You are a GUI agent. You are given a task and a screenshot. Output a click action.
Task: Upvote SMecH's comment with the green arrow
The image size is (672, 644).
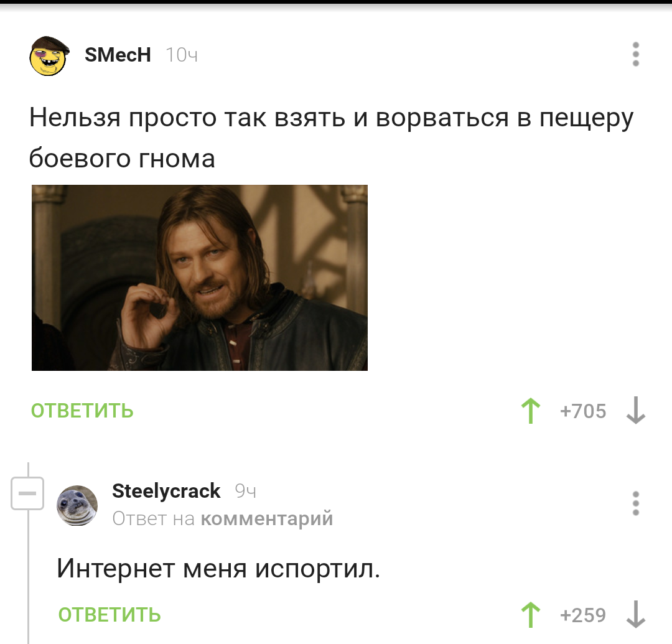pyautogui.click(x=531, y=411)
